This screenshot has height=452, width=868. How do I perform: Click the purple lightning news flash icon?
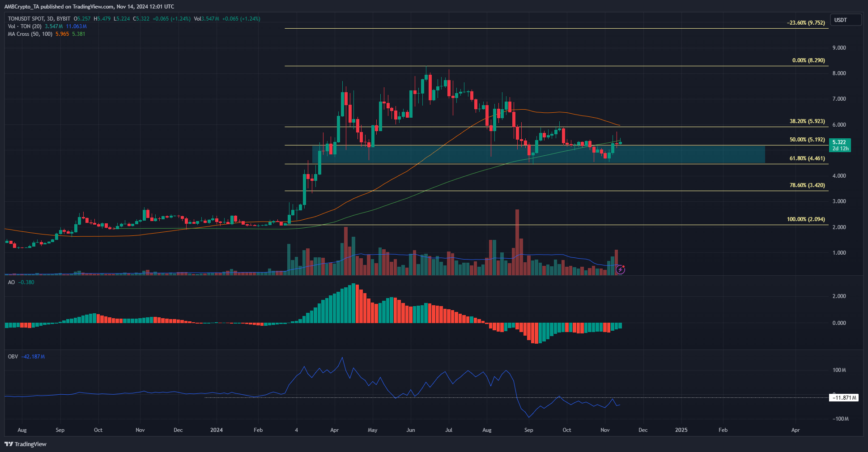click(x=620, y=269)
